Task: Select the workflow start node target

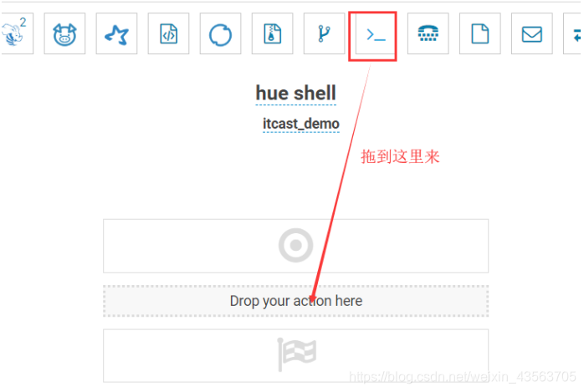Action: click(x=295, y=246)
